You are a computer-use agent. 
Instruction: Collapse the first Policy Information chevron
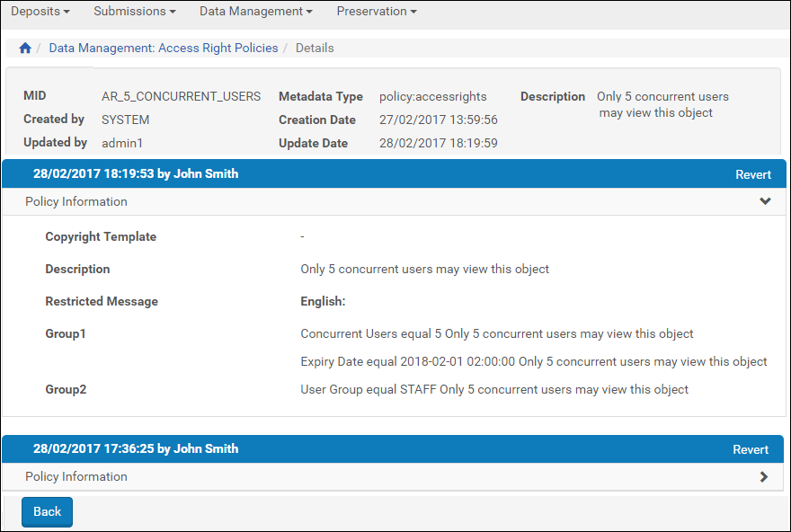765,201
